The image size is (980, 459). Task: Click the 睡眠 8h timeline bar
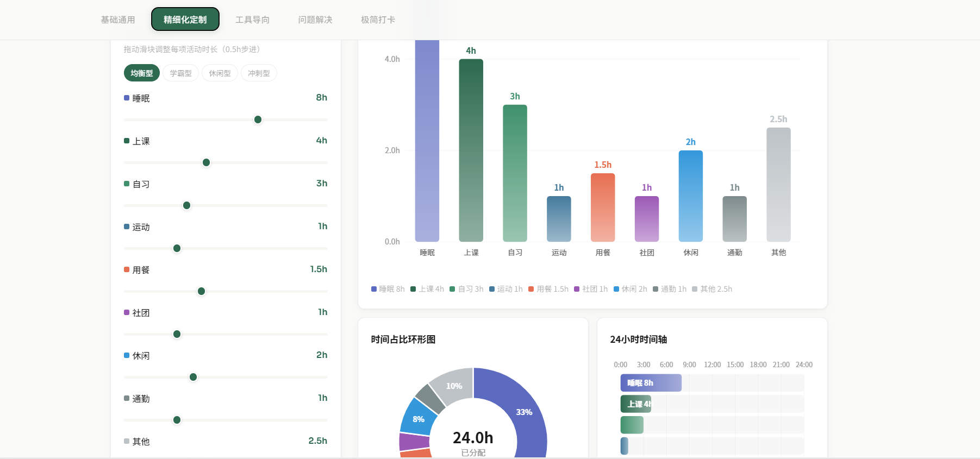651,383
